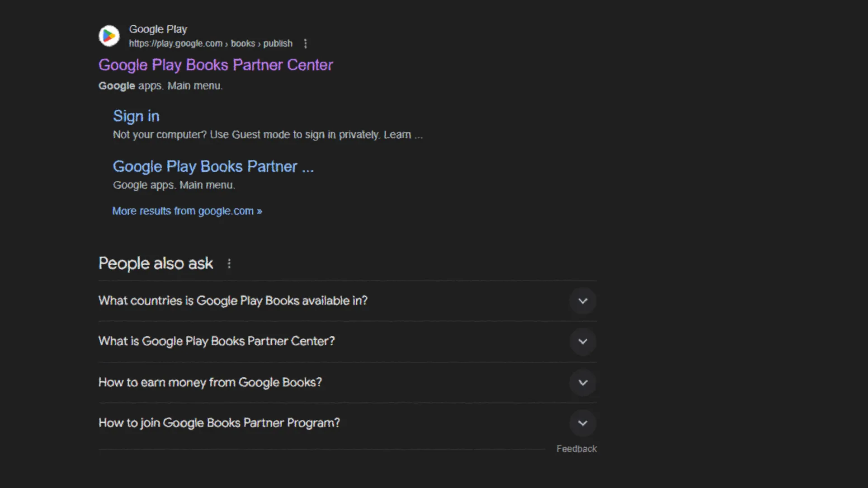The image size is (868, 488).
Task: Expand the chevron for 'How to earn money from Google Books?'
Action: 583,383
